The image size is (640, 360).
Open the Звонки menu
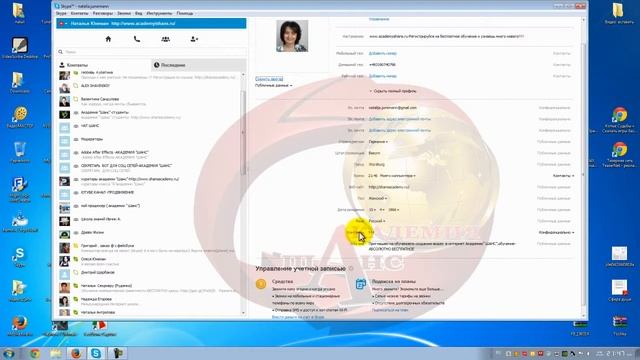tap(124, 13)
